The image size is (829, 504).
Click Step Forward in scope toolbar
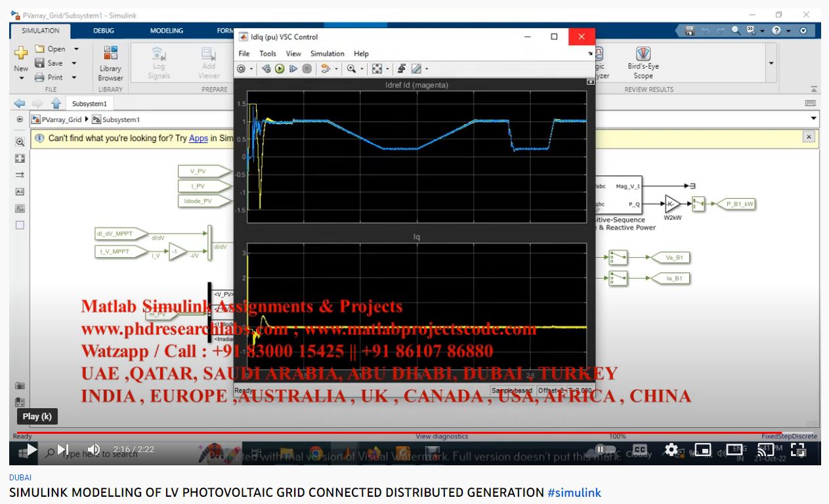[293, 68]
